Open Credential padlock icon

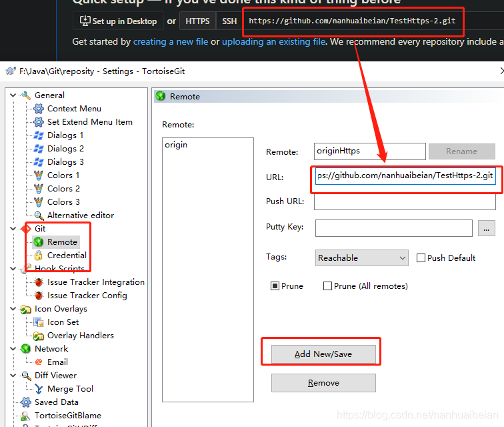point(38,256)
